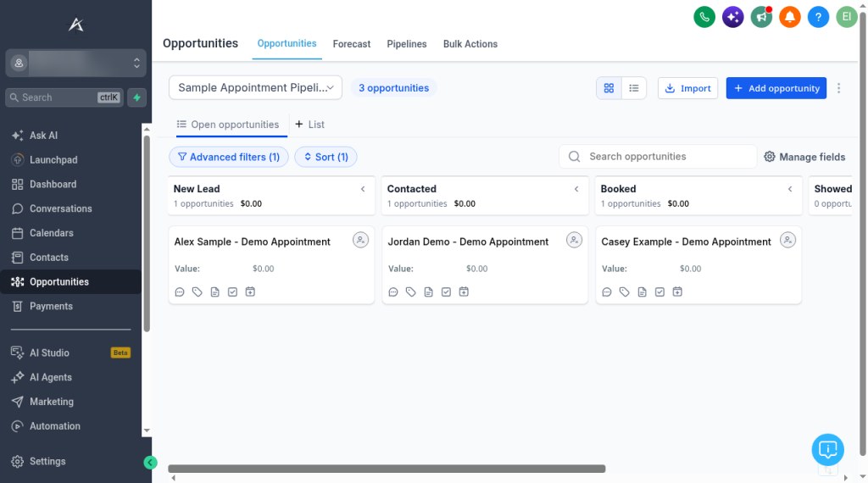The image size is (868, 483).
Task: Open conversation icon on Alex Sample card
Action: pyautogui.click(x=180, y=291)
